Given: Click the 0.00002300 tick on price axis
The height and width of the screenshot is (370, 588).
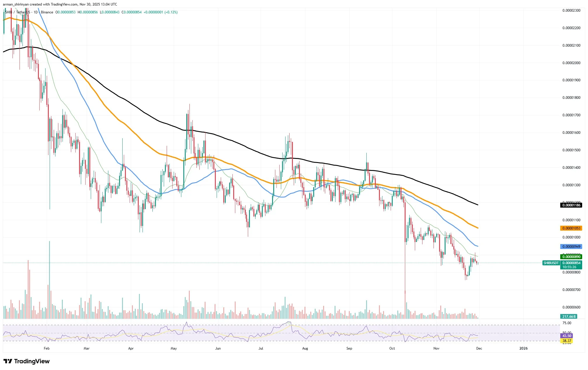Looking at the screenshot, I should 571,10.
